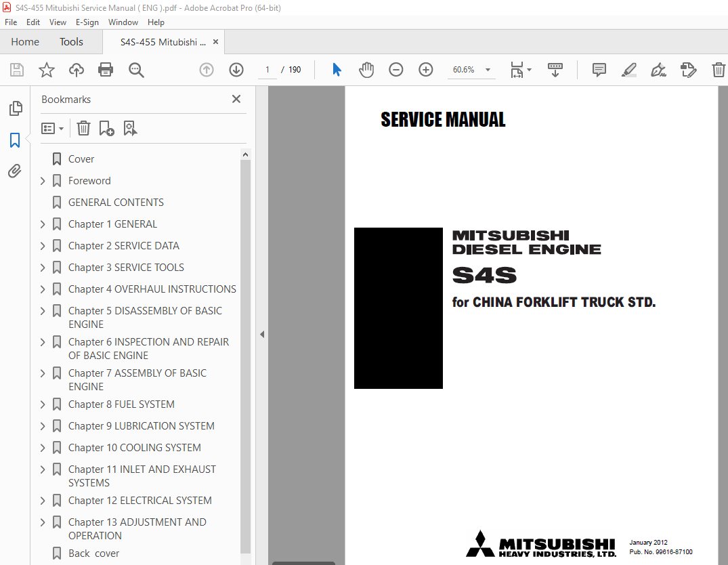The height and width of the screenshot is (565, 728).
Task: Open Chapter 5 DISASSEMBLY OF BASIC ENGINE
Action: (146, 317)
